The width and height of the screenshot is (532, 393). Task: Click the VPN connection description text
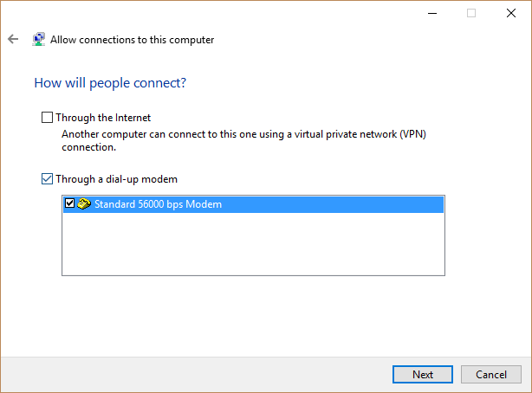pos(243,140)
